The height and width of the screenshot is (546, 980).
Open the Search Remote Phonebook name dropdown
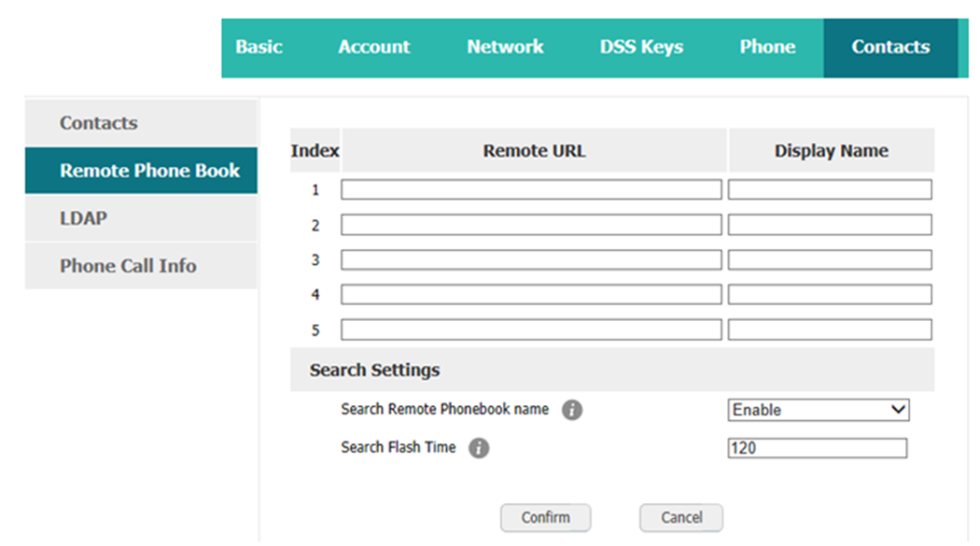pyautogui.click(x=819, y=410)
